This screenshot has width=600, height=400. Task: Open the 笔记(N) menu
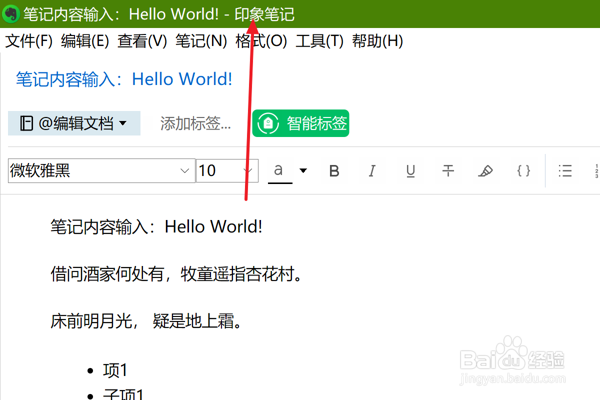pos(201,41)
